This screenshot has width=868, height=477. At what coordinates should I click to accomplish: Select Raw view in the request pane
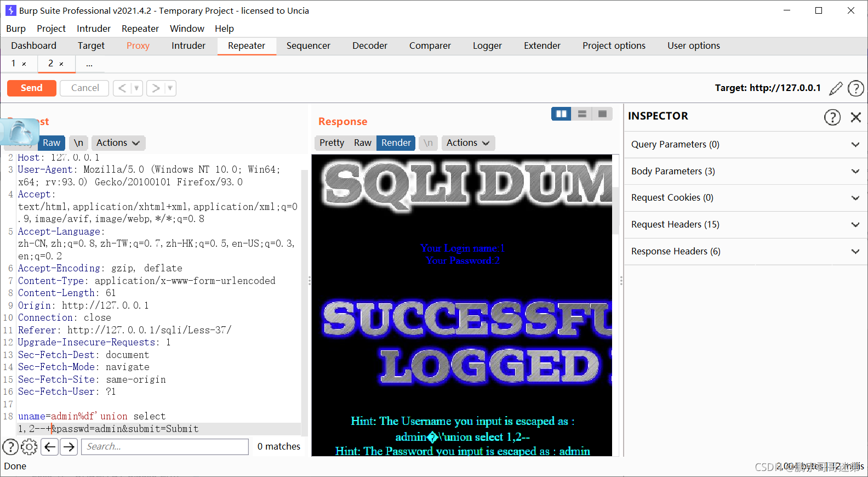click(52, 143)
